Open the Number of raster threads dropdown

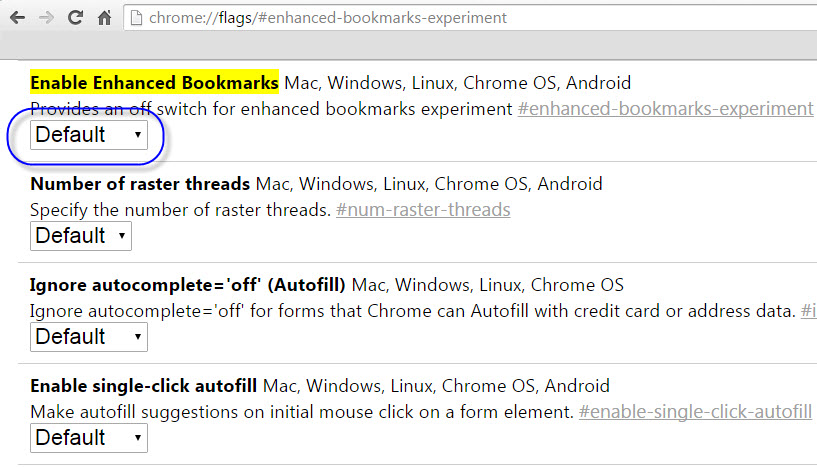pos(81,236)
